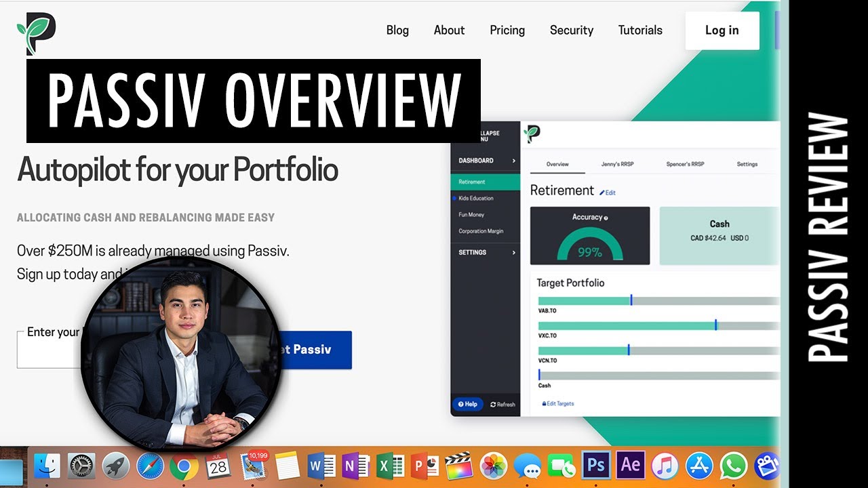Open System Preferences gear in the dock
The width and height of the screenshot is (868, 488).
pos(81,466)
